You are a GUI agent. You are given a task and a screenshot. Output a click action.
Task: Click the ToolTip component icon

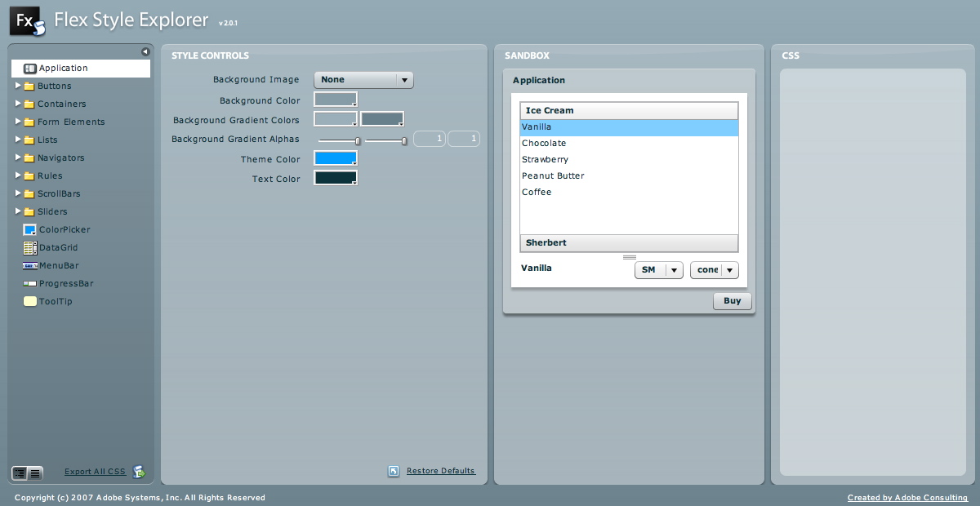(x=30, y=302)
